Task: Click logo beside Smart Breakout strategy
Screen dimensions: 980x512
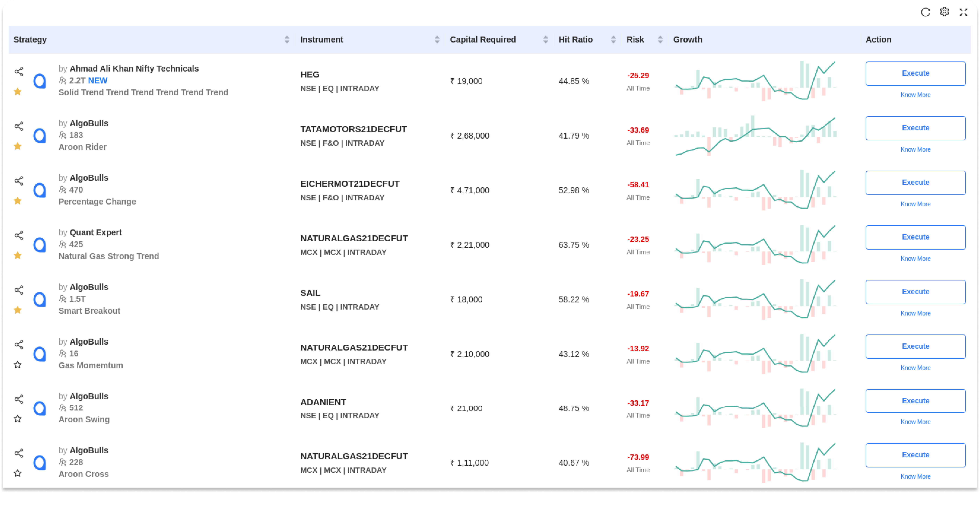Action: point(40,299)
